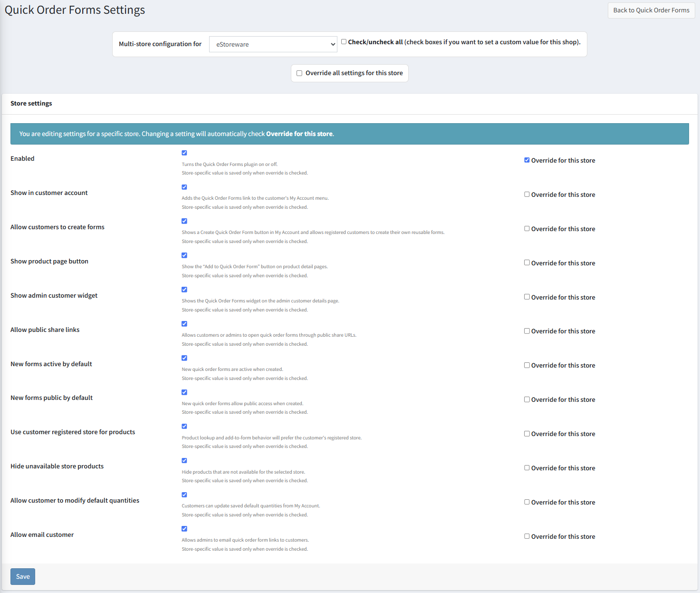Click the Back to Quick Order Forms button
This screenshot has width=700, height=593.
click(651, 10)
